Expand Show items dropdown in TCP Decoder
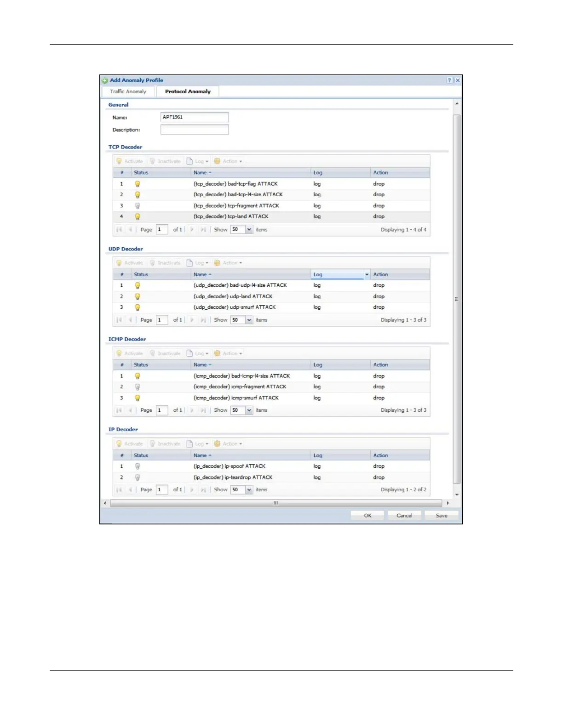563x728 pixels. pyautogui.click(x=249, y=230)
